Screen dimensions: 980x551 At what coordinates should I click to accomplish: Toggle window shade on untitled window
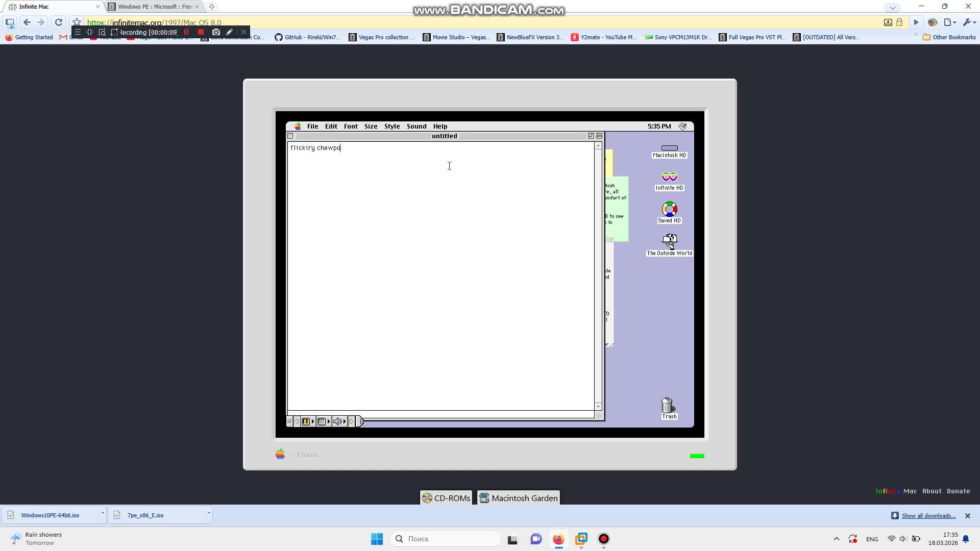(599, 136)
